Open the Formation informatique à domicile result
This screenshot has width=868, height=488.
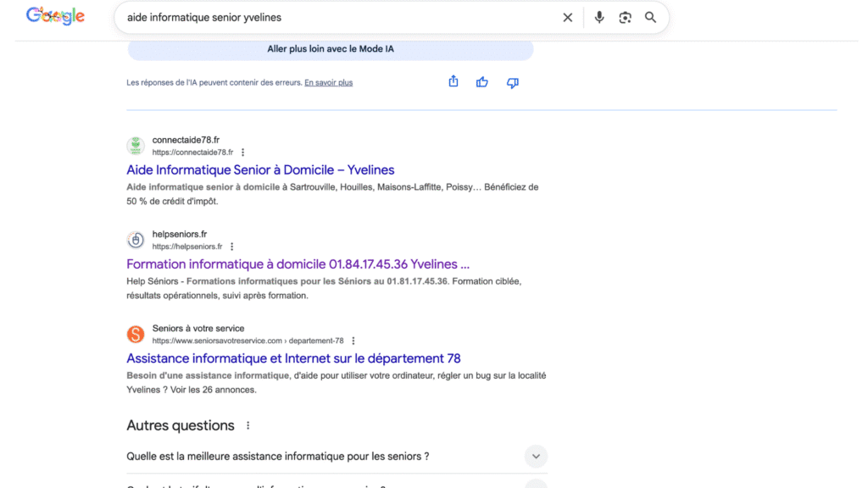tap(298, 263)
